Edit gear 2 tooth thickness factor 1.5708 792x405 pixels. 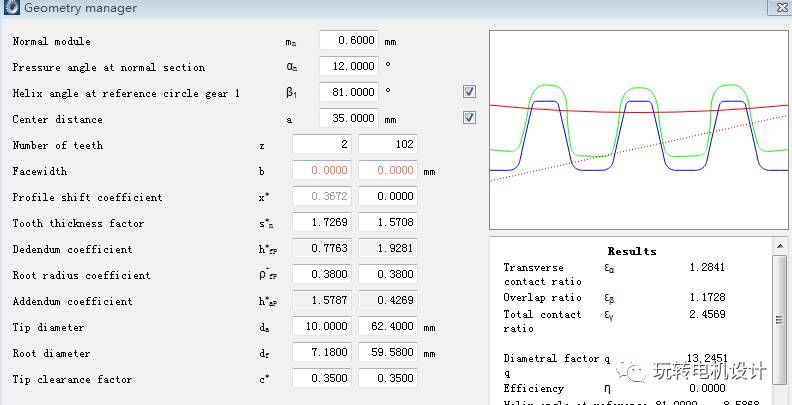[x=388, y=222]
